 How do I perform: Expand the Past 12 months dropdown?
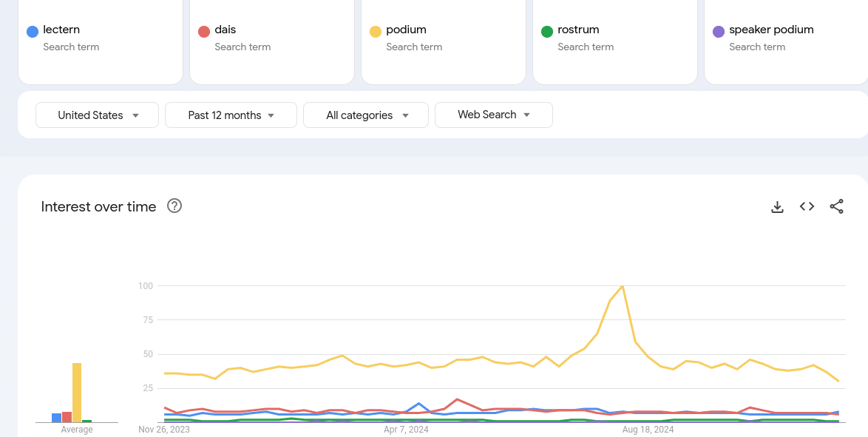(231, 115)
